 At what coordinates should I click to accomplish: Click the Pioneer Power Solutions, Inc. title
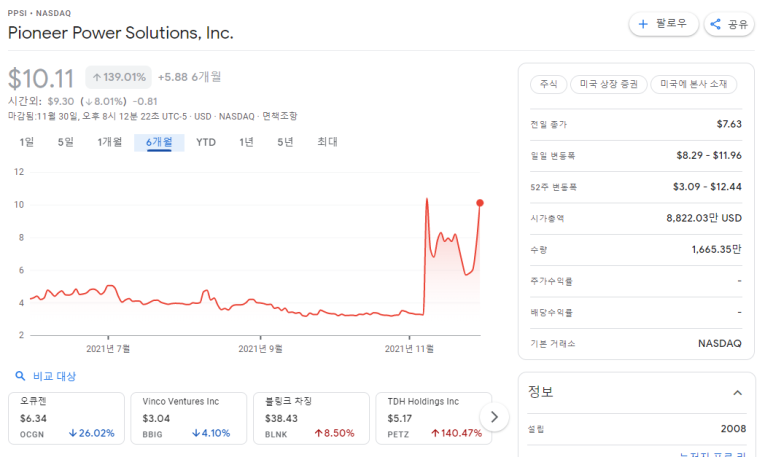click(121, 33)
